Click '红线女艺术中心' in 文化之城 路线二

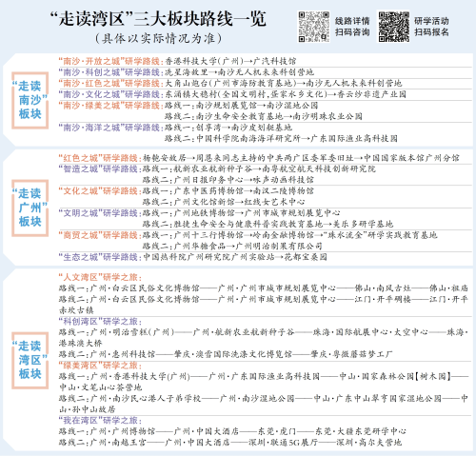pyautogui.click(x=274, y=202)
